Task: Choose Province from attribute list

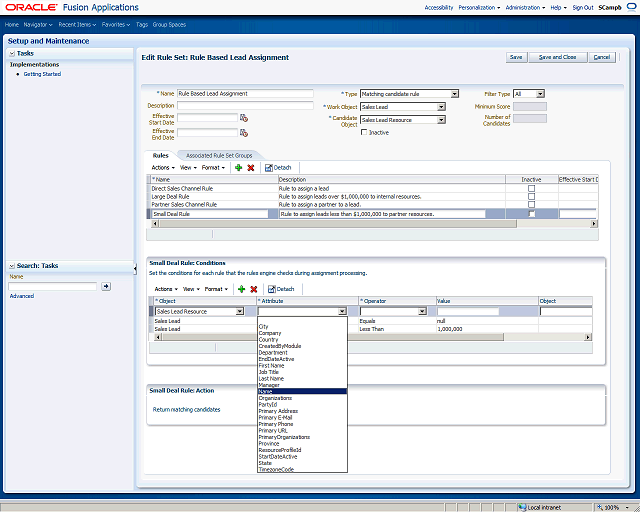Action: tap(302, 443)
